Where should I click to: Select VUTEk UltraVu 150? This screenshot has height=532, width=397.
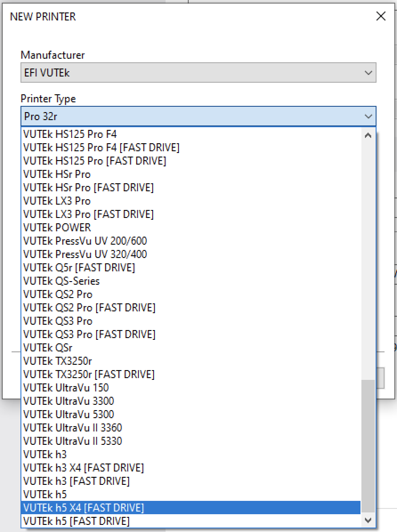pyautogui.click(x=191, y=388)
